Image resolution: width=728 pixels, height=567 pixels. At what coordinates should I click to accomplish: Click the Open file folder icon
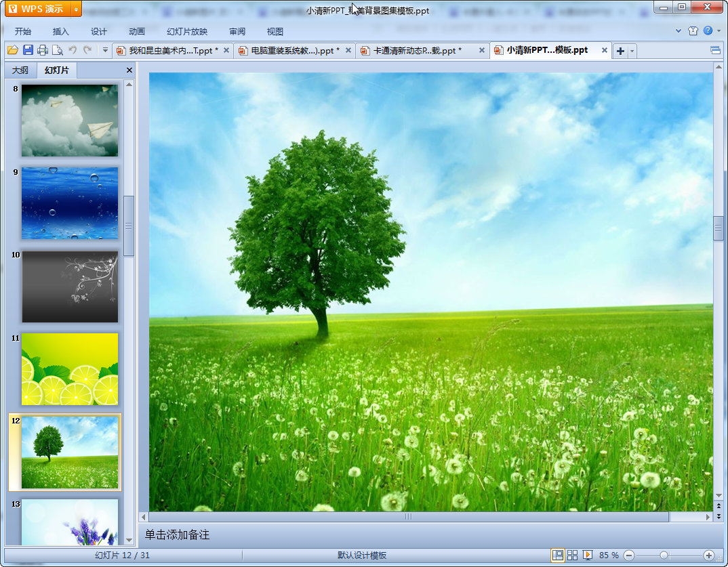click(x=12, y=50)
